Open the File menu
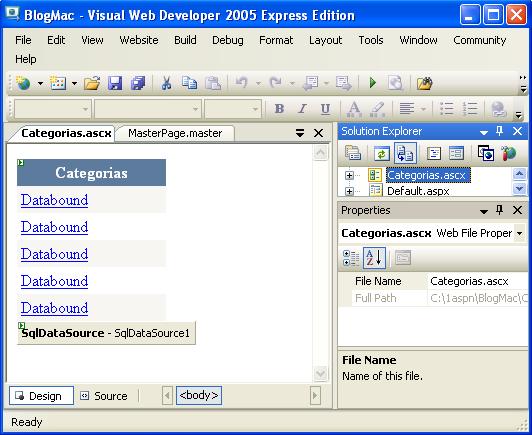Viewport: 532px width, 435px height. pyautogui.click(x=23, y=40)
